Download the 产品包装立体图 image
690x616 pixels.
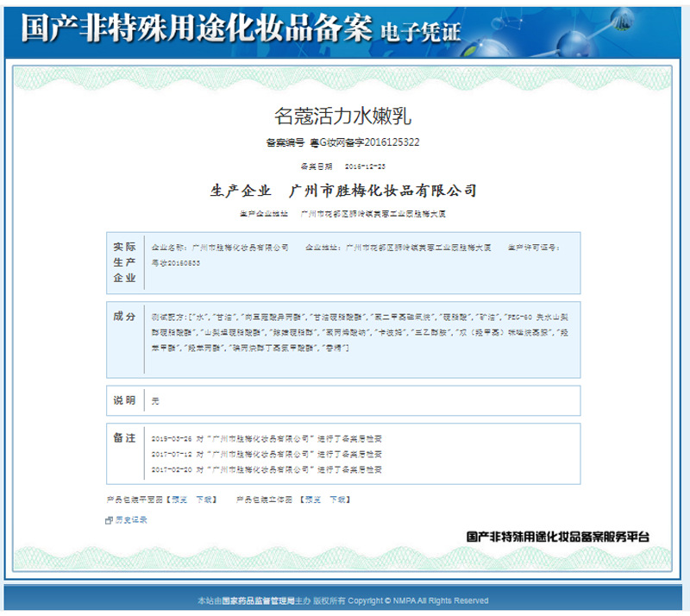click(337, 500)
